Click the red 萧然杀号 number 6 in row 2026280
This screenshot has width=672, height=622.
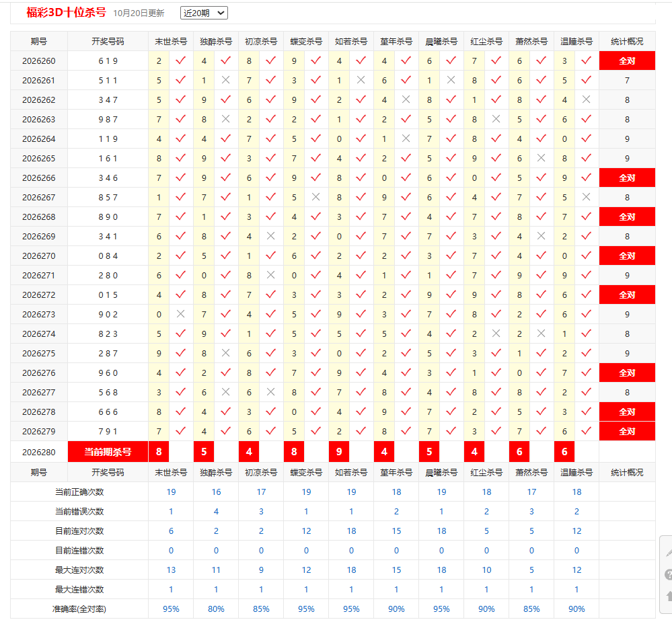(x=519, y=452)
